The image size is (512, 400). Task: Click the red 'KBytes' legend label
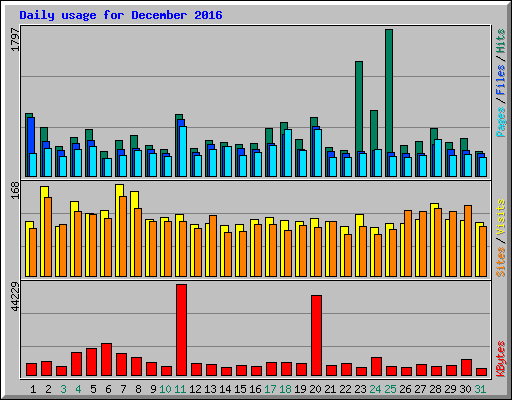(x=501, y=359)
